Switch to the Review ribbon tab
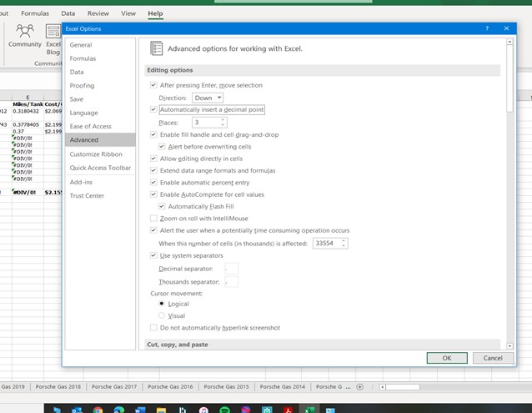 click(98, 13)
